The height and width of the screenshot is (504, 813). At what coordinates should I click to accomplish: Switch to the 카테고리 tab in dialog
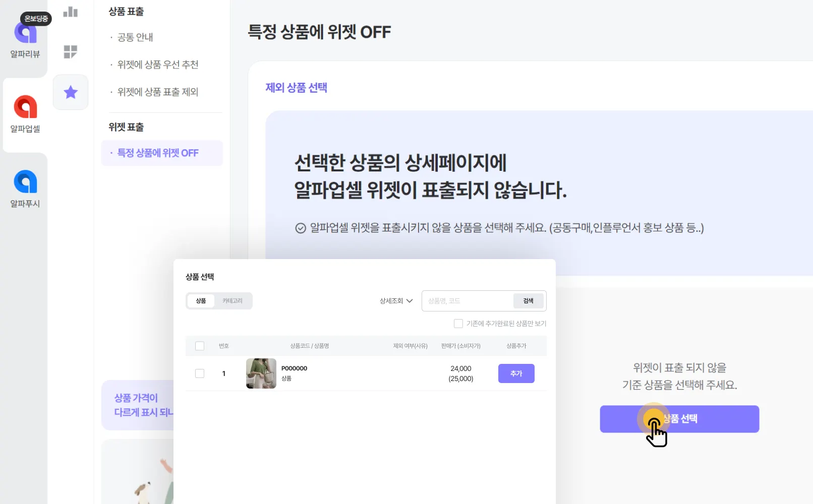tap(233, 301)
